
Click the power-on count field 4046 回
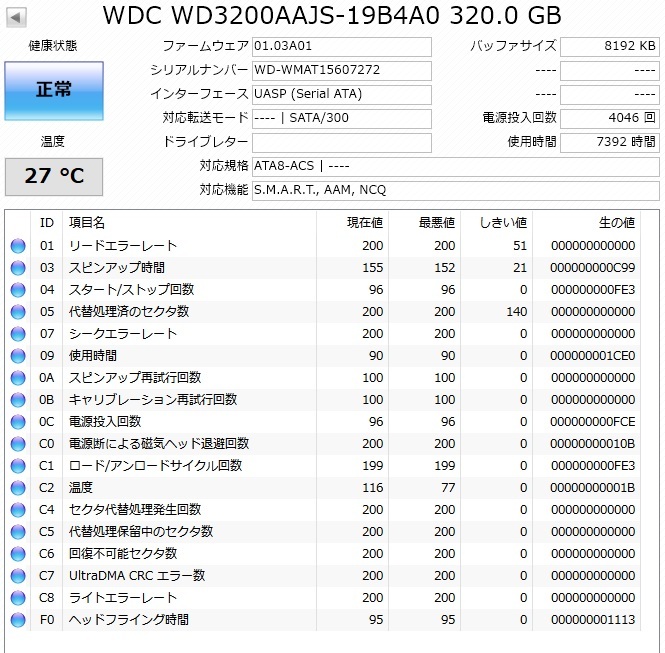pos(610,118)
